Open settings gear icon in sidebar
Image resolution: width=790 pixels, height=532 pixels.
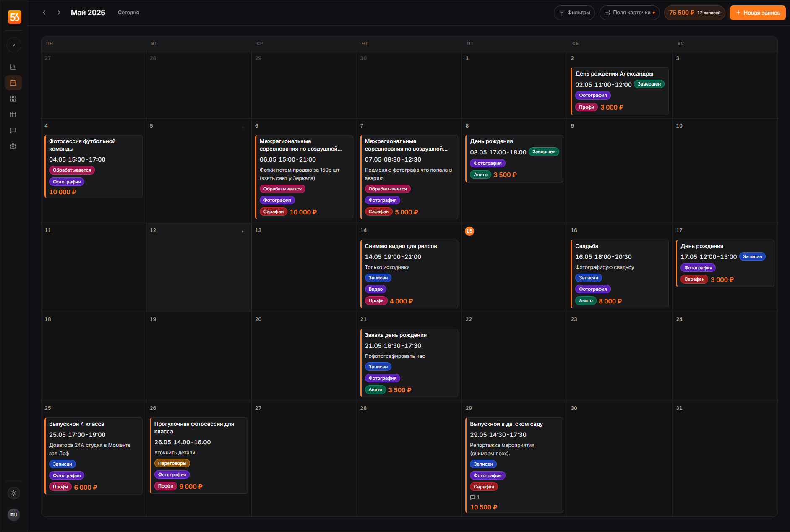13,146
